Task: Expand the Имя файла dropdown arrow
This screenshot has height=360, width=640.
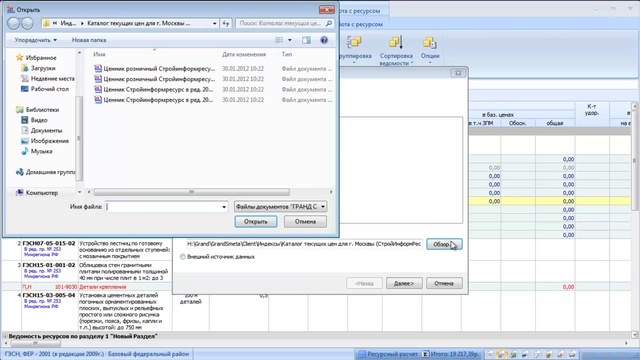Action: click(224, 207)
